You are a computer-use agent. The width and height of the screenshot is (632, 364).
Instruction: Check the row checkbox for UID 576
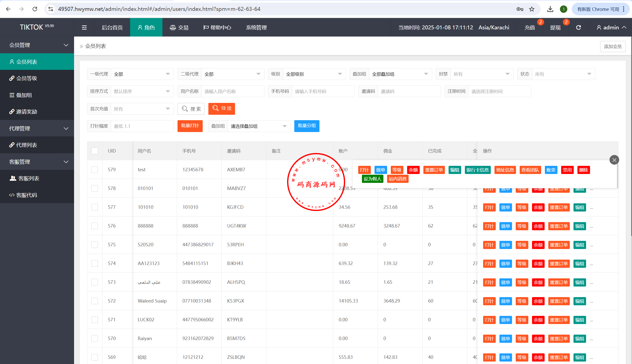(x=95, y=226)
